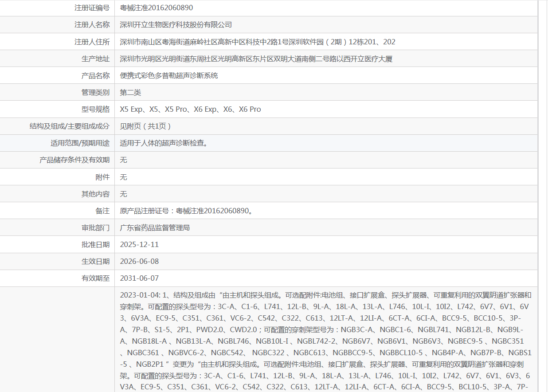Click the 型号规格 label
548x392 pixels.
(x=95, y=109)
